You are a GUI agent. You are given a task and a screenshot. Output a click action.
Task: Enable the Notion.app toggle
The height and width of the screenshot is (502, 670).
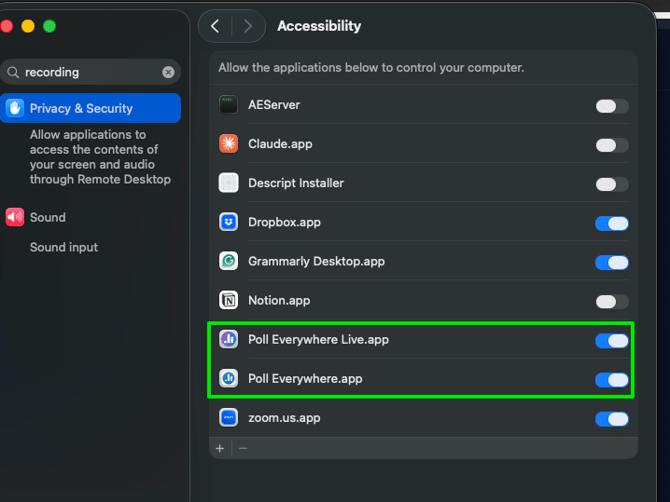(x=612, y=302)
